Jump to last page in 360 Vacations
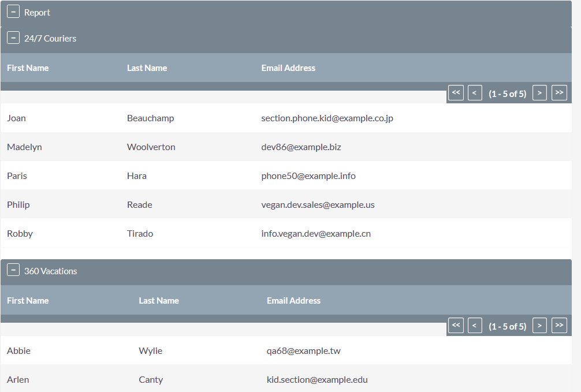This screenshot has height=392, width=581. point(559,326)
